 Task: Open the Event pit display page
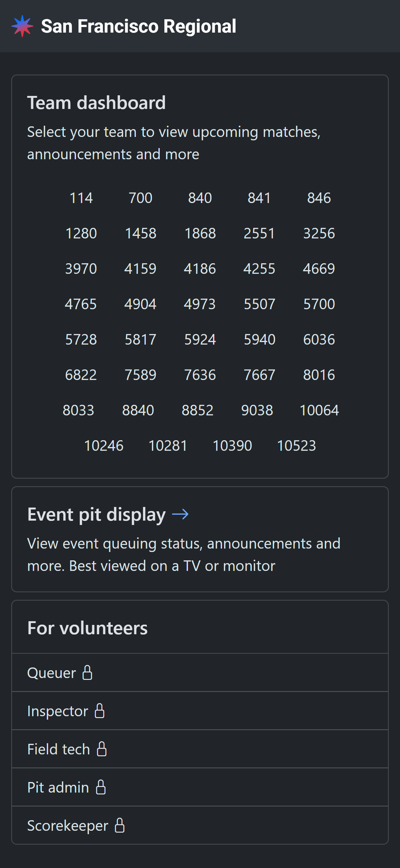coord(97,514)
